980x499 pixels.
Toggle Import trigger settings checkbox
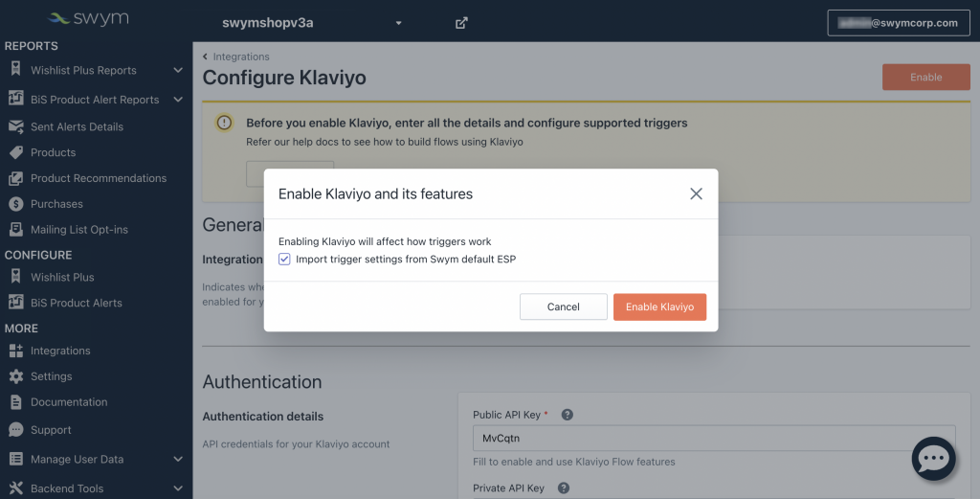coord(284,259)
